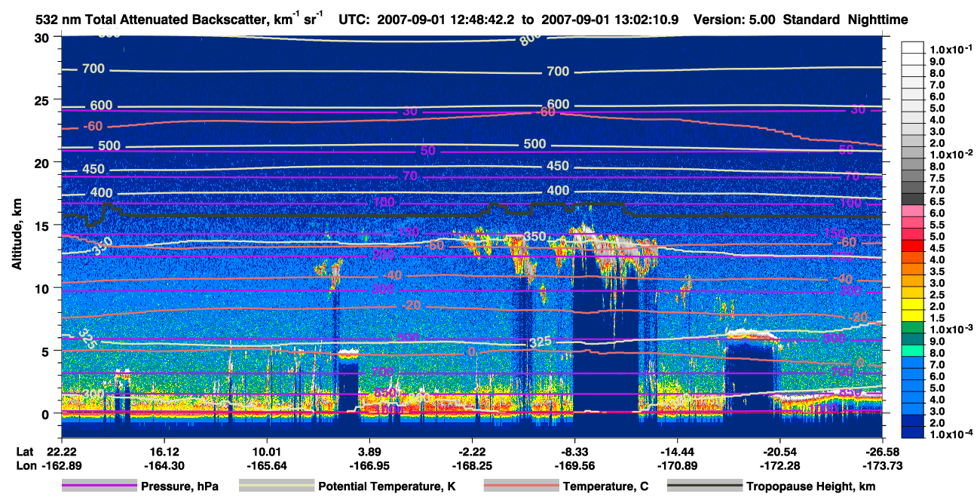Click the 'Pressure, hPa' legend label
Screen dimensions: 980x503
click(x=179, y=486)
